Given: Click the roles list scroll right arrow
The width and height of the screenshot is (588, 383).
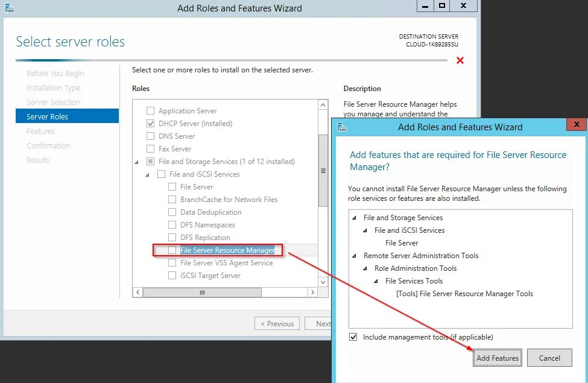Looking at the screenshot, I should [x=313, y=292].
